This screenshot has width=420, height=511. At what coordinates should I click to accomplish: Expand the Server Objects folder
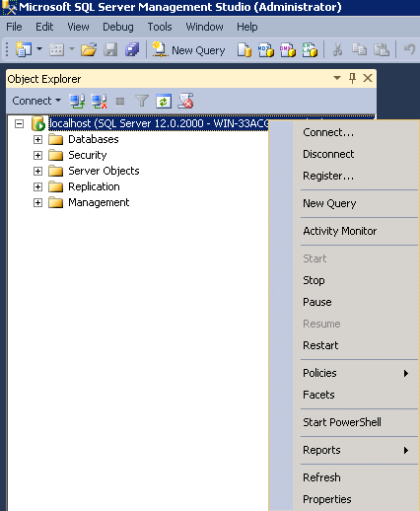tap(37, 171)
